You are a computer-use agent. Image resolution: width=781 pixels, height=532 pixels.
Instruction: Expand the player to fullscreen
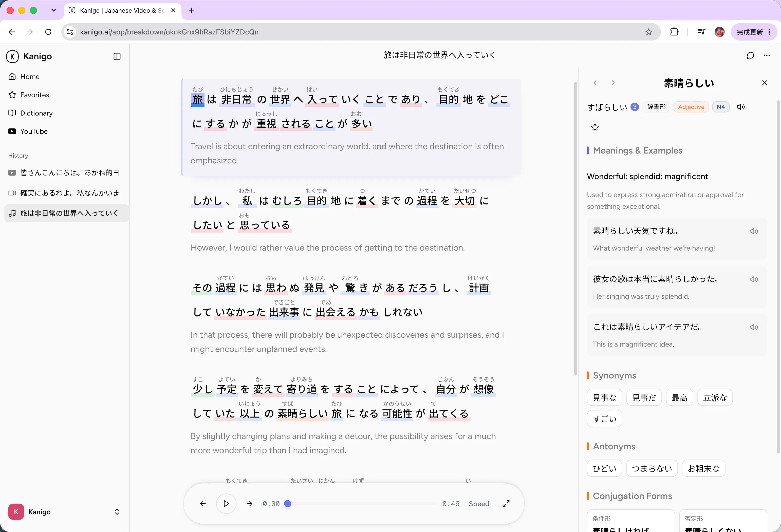coord(506,503)
